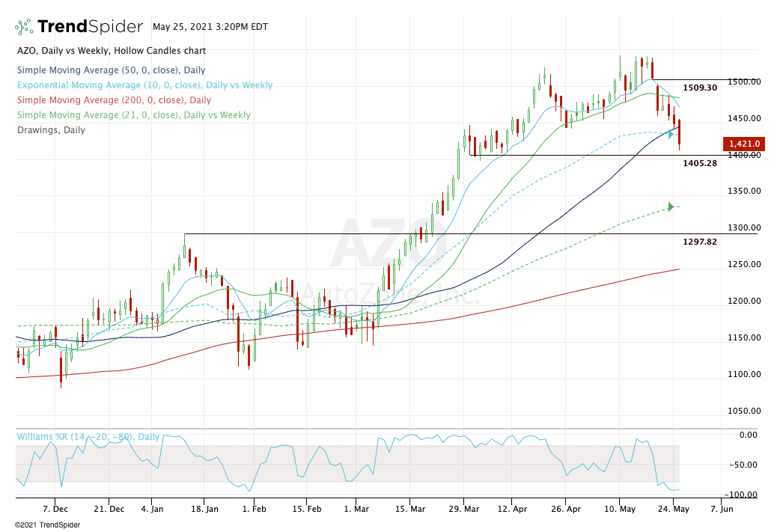780x532 pixels.
Task: Click the TrendSpider spider logo icon
Action: coord(24,27)
